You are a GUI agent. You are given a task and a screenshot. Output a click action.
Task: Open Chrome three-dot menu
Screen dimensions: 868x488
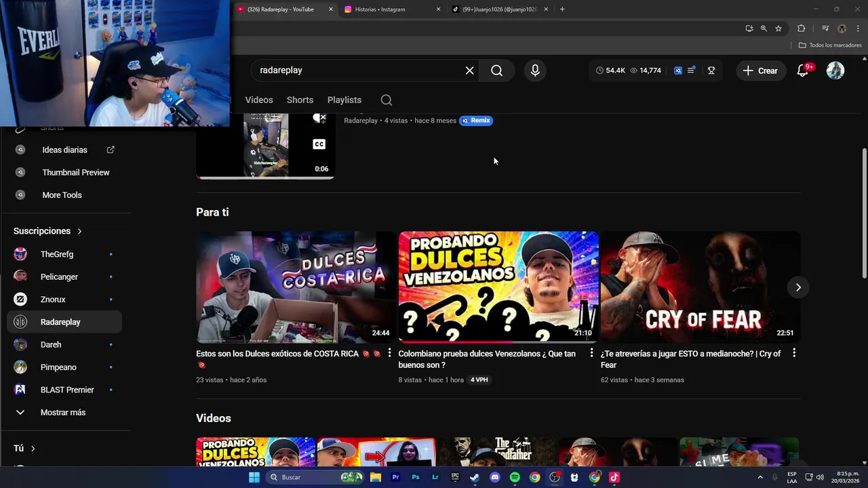(x=856, y=28)
